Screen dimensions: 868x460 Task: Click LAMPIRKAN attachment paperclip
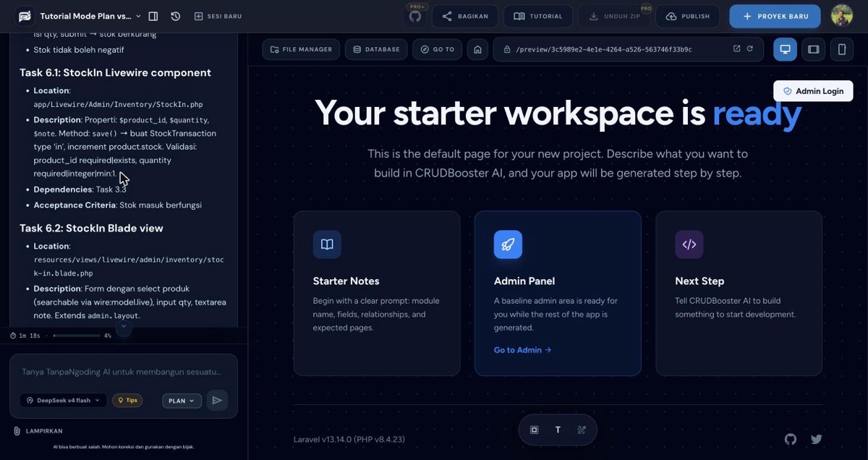38,431
